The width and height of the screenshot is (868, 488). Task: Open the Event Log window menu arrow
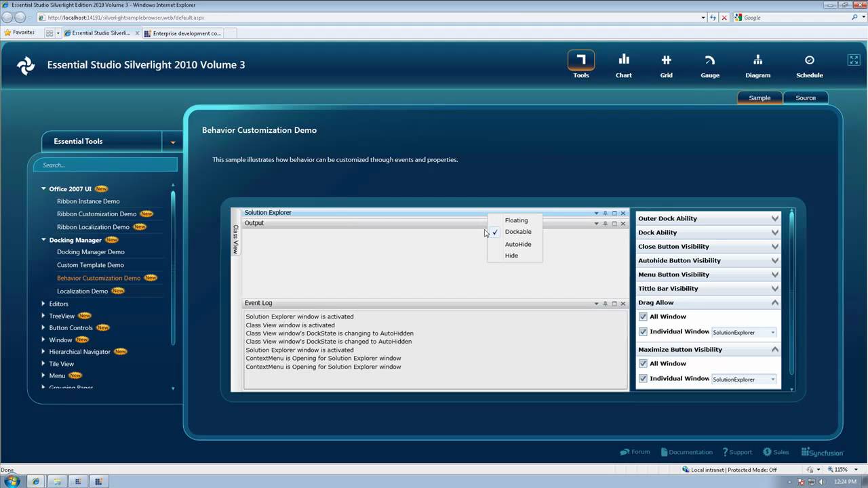tap(597, 304)
